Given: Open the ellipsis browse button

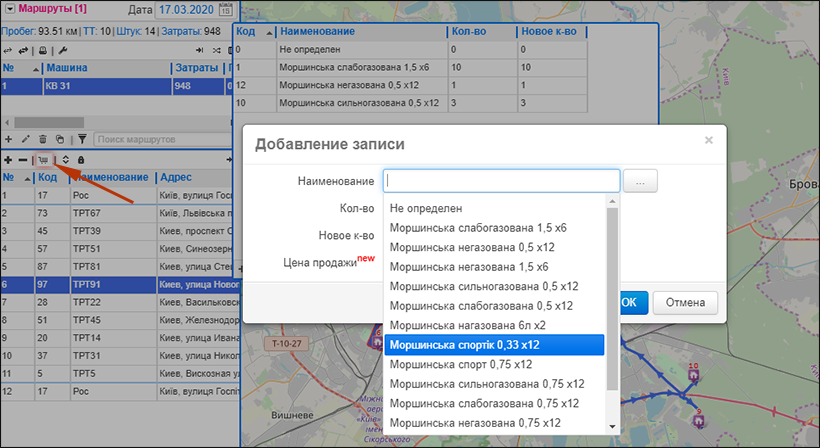Looking at the screenshot, I should (x=640, y=181).
